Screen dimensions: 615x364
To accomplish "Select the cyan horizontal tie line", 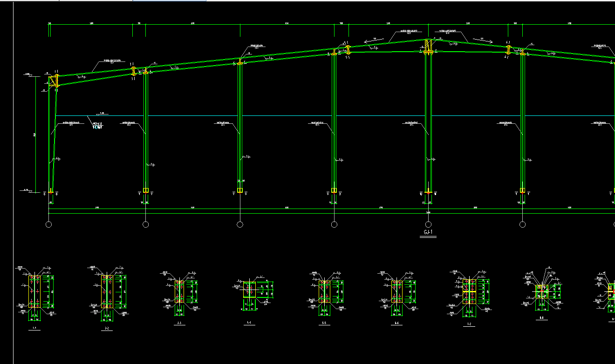I will 335,115.
